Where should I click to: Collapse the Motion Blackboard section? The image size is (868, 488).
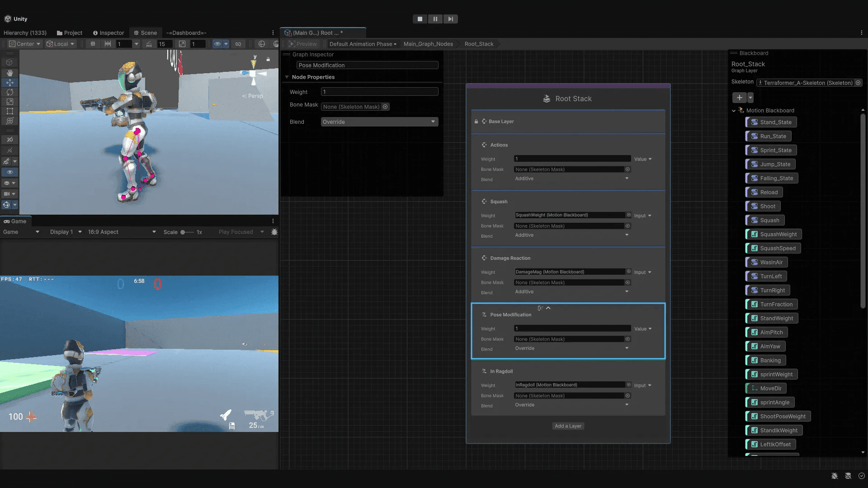pos(734,110)
